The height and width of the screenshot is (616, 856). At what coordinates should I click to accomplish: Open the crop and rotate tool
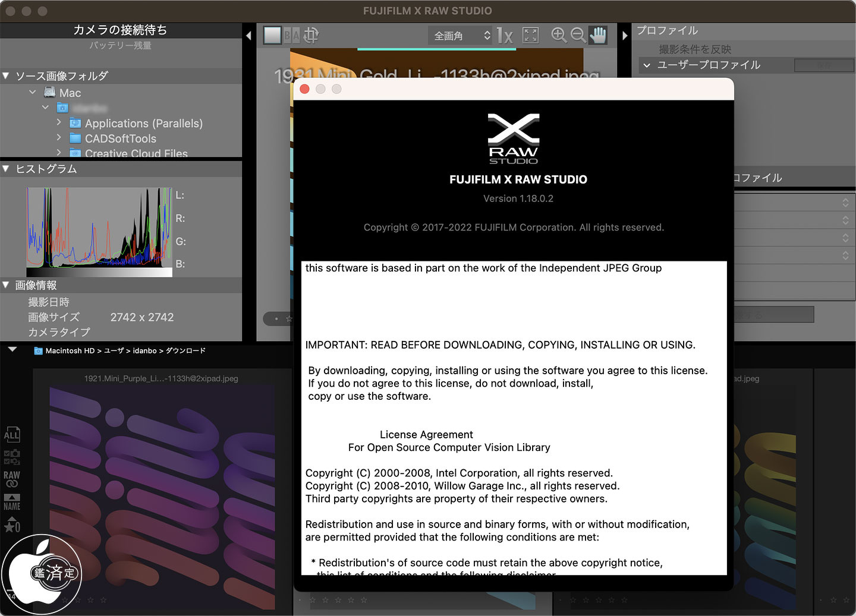[x=311, y=36]
